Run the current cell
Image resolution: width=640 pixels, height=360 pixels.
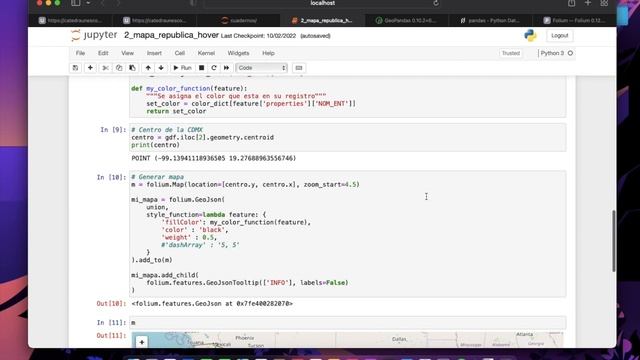pyautogui.click(x=182, y=68)
